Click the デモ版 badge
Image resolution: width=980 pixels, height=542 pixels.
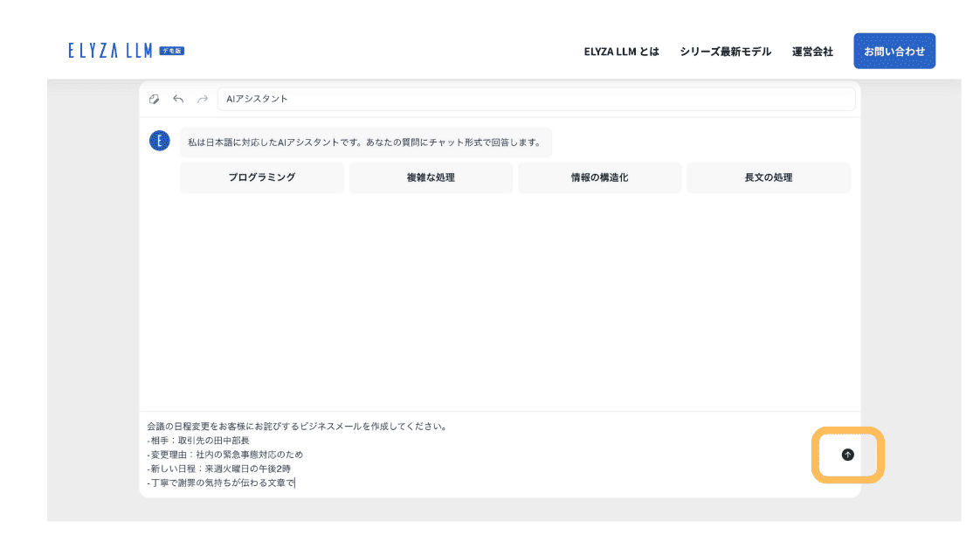click(172, 51)
